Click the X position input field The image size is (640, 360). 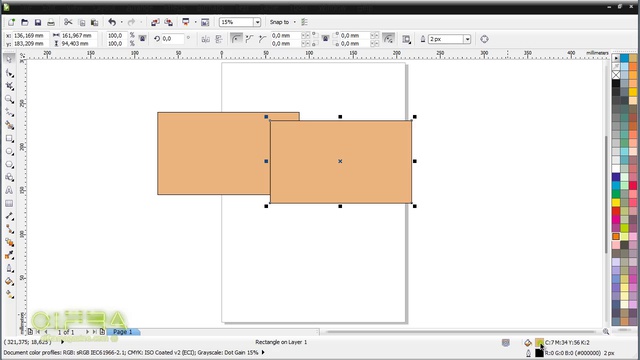[x=31, y=36]
